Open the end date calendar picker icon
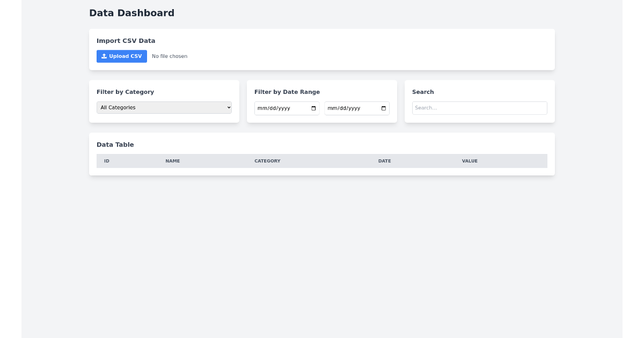 (383, 108)
